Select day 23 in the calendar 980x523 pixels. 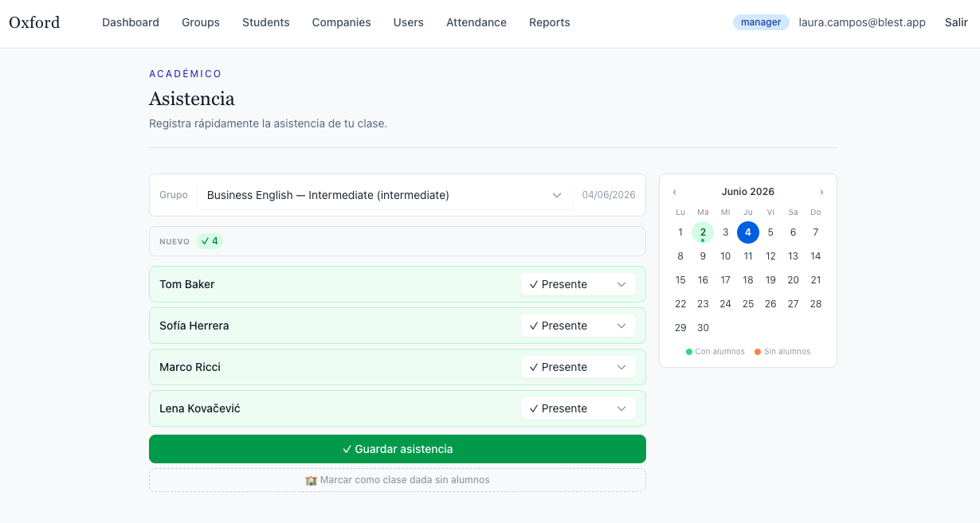[703, 304]
